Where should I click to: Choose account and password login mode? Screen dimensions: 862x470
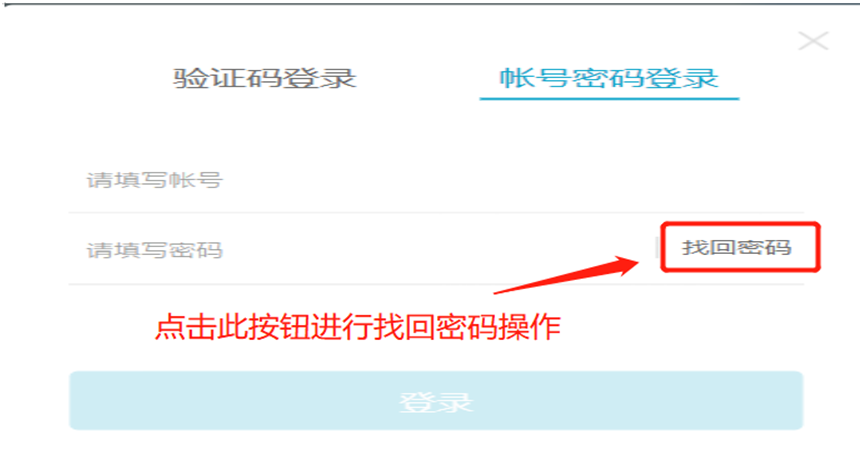(x=609, y=78)
